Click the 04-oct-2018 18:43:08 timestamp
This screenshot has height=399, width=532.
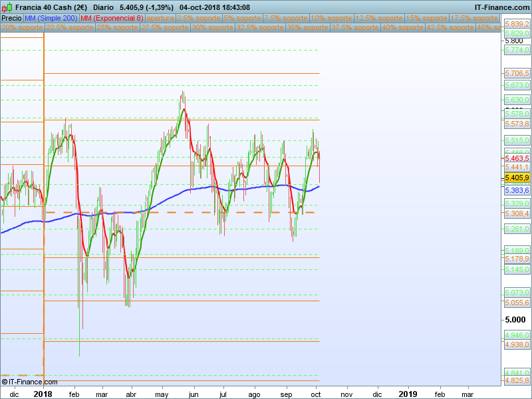(x=215, y=7)
